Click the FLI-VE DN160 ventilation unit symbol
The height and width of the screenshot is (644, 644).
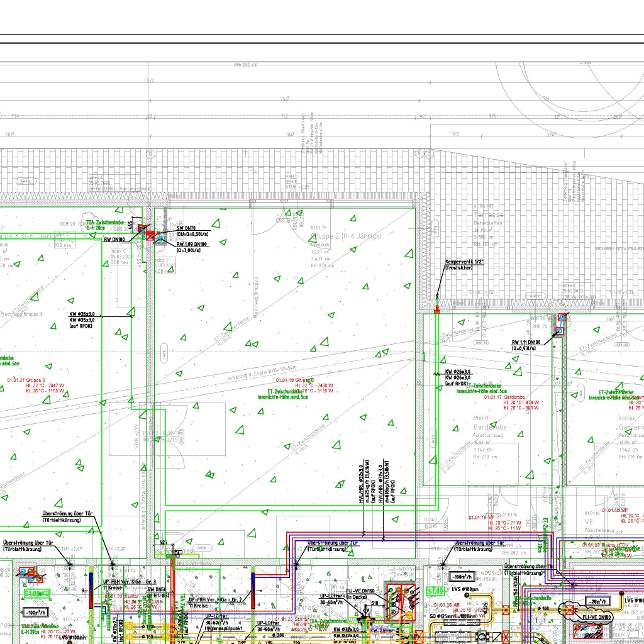click(401, 599)
